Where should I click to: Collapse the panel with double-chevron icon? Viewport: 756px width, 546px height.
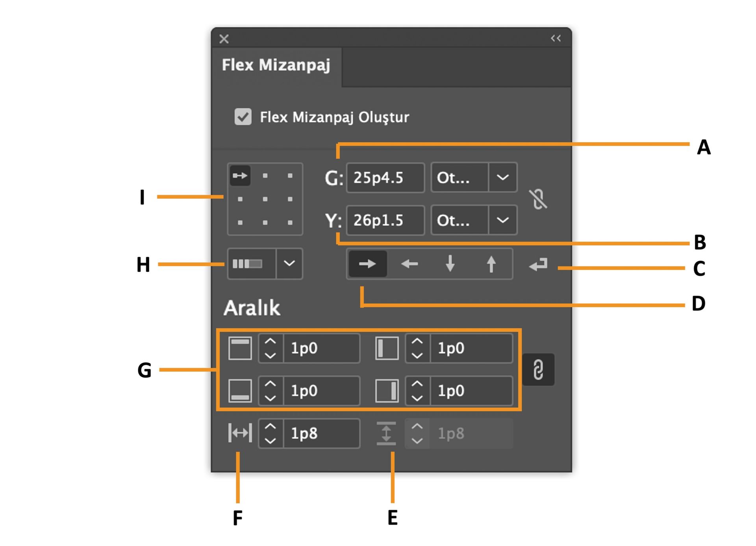pos(556,39)
